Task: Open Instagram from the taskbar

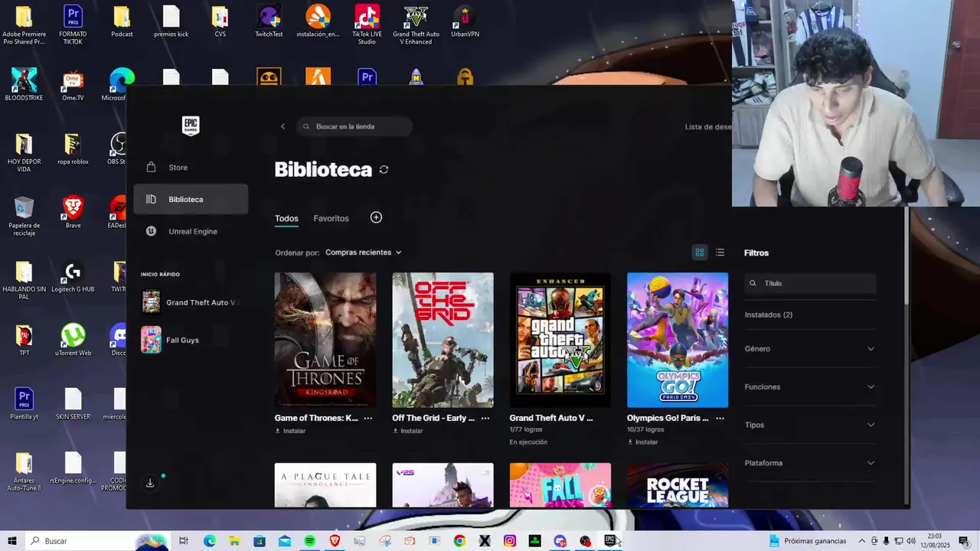Action: pyautogui.click(x=509, y=541)
